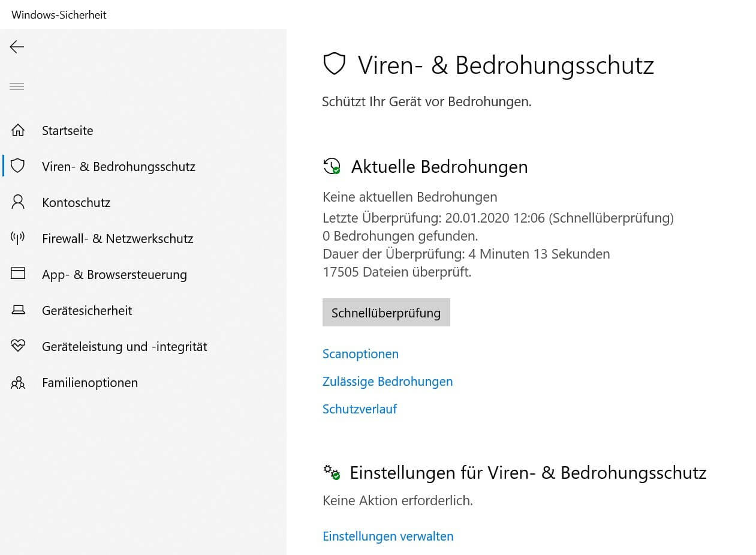Select Kontoschutz menu entry
The image size is (756, 555).
point(76,203)
